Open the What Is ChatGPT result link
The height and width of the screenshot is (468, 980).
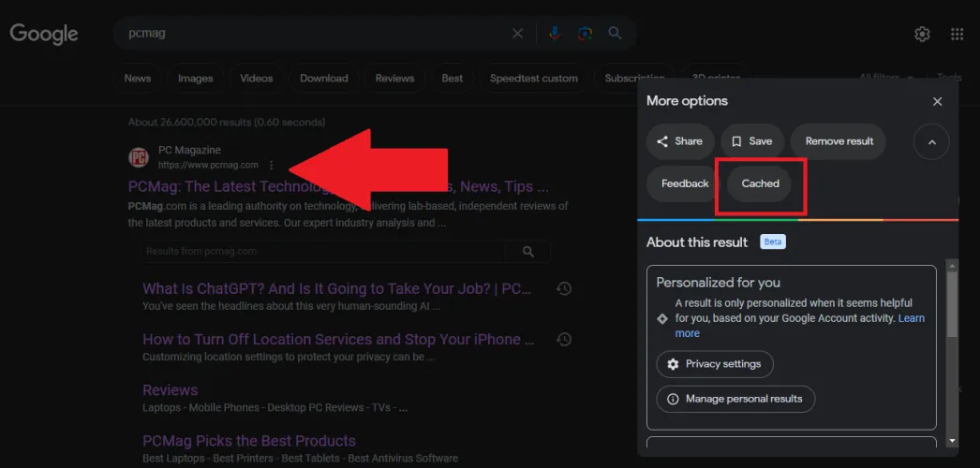coord(336,289)
